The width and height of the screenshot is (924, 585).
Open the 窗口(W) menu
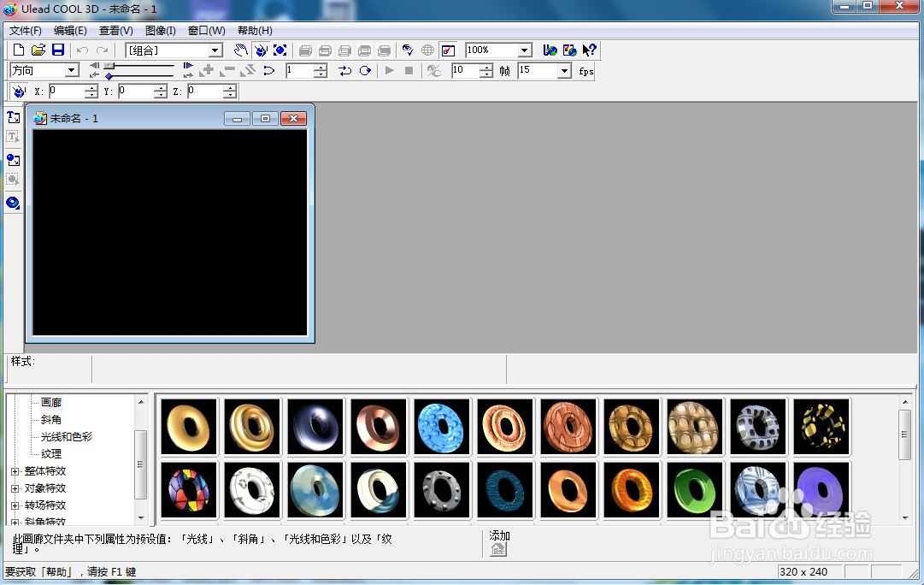coord(206,31)
